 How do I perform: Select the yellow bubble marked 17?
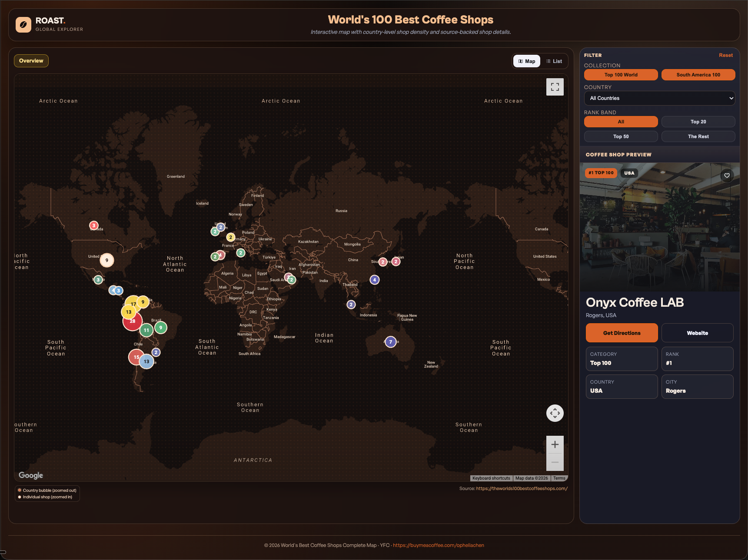click(x=133, y=304)
